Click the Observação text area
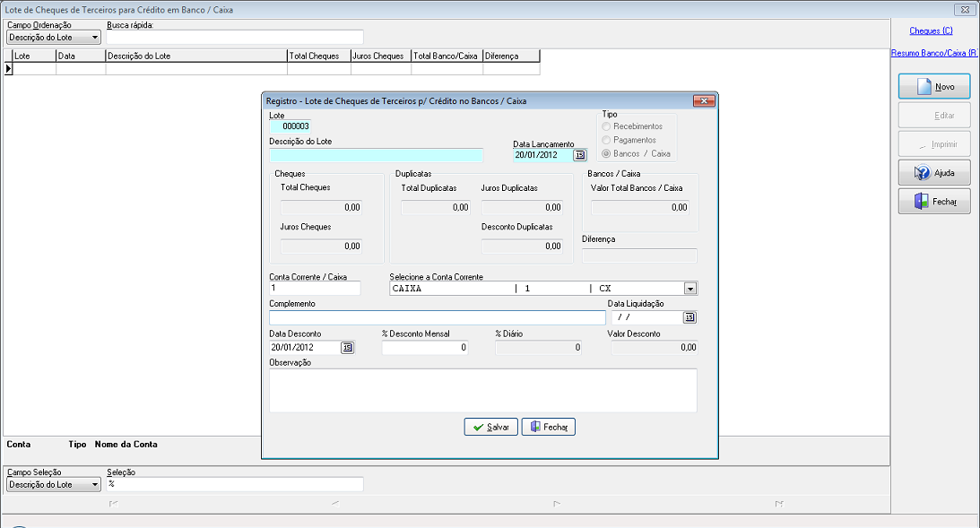Screen dimensions: 980x528 (x=483, y=391)
